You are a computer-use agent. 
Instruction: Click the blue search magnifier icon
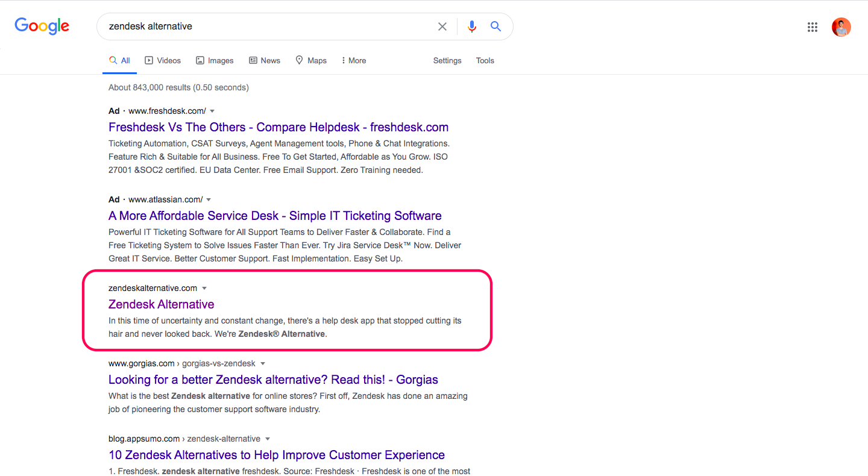click(495, 27)
